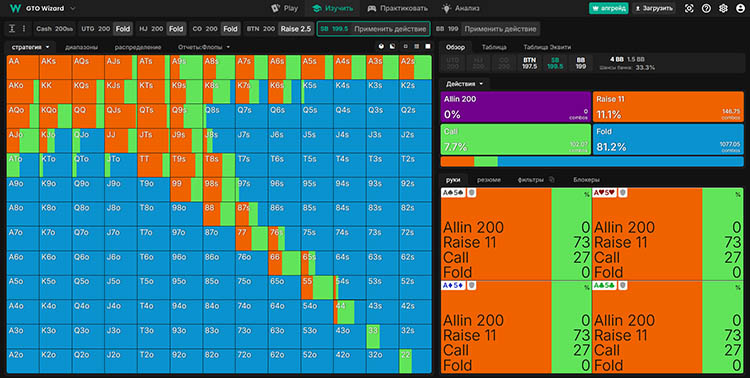Click the HJ Fold action button
Image resolution: width=750 pixels, height=378 pixels.
(x=176, y=29)
